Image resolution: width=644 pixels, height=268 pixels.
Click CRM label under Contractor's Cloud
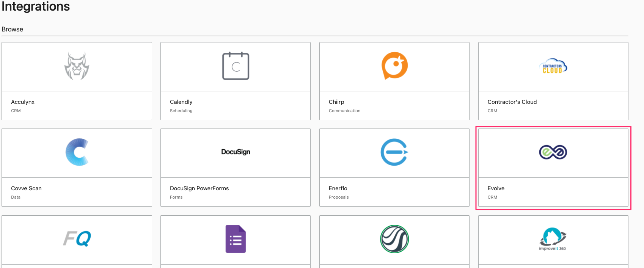492,111
